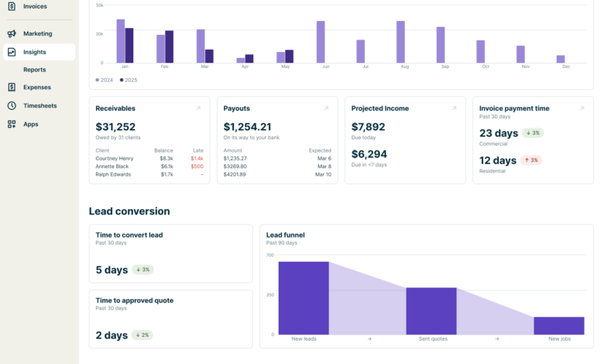This screenshot has width=604, height=364.
Task: Click the Apps grid icon
Action: (12, 124)
